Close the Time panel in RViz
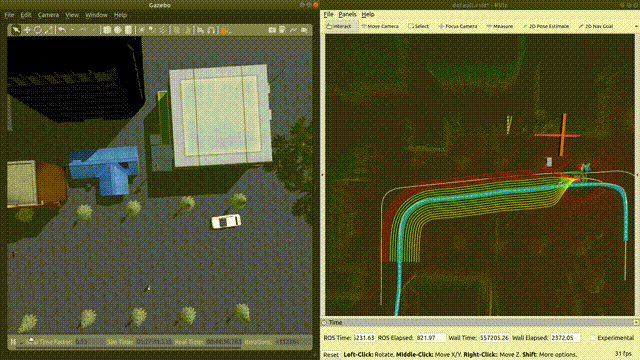This screenshot has width=640, height=360. pos(636,322)
